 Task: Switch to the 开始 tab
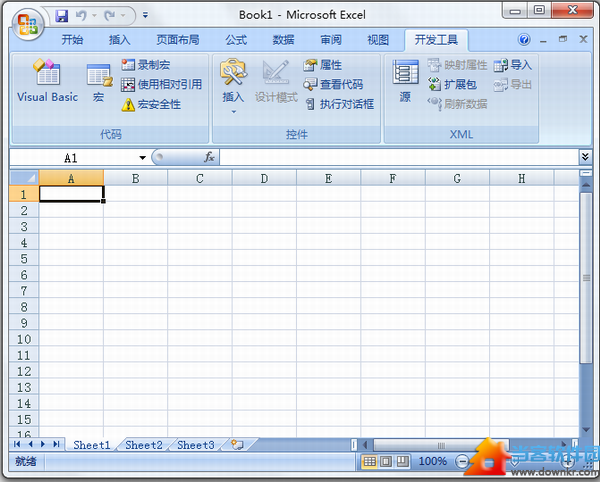pyautogui.click(x=72, y=39)
